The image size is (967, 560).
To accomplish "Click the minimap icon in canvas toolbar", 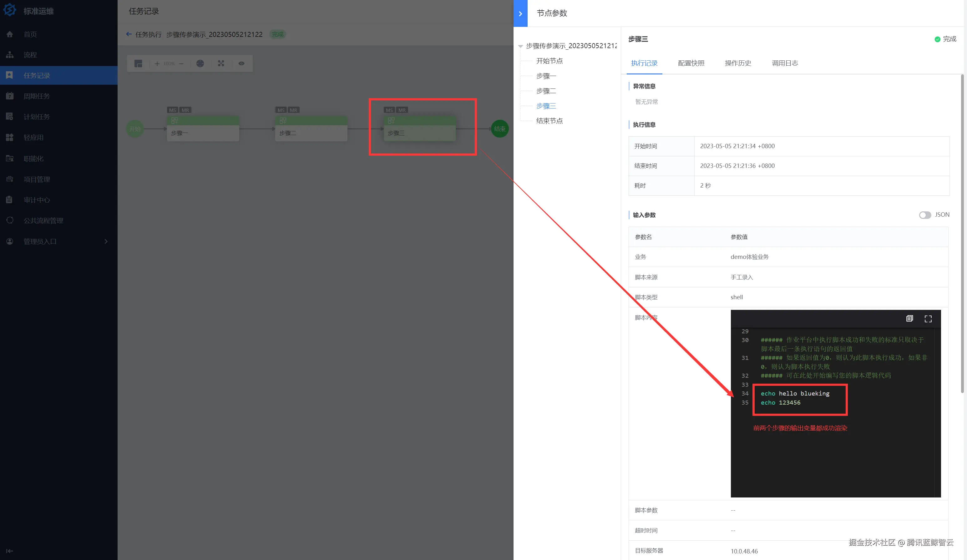I will [138, 64].
